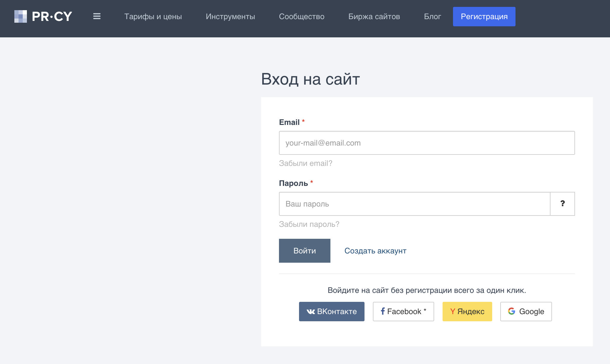Sign in with the Google button
The width and height of the screenshot is (610, 364).
(x=526, y=311)
